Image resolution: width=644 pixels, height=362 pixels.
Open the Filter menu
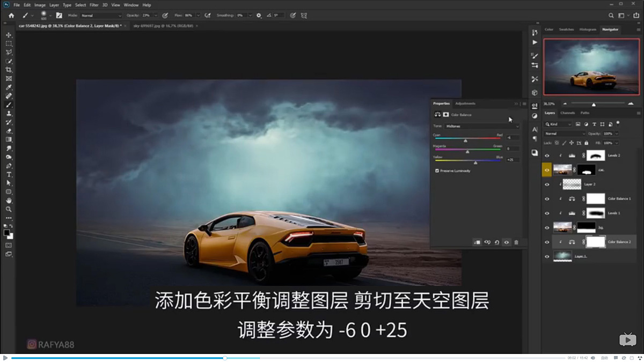[94, 4]
